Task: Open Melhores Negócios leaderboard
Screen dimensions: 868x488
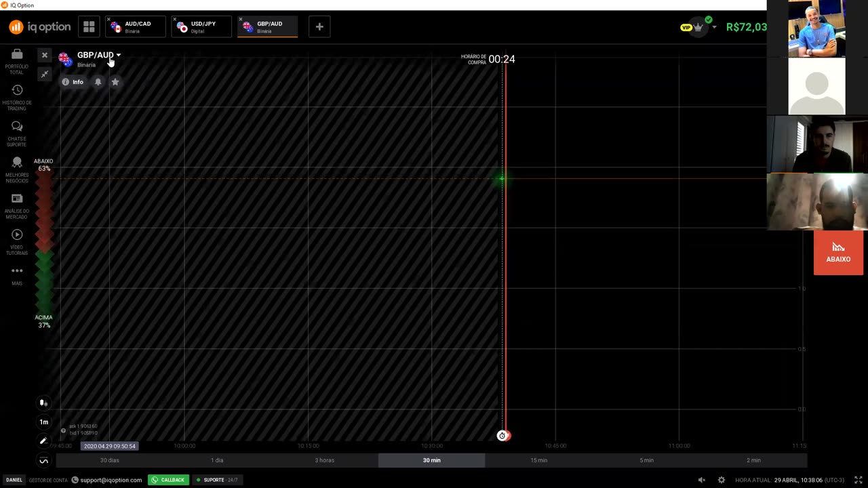Action: pyautogui.click(x=17, y=170)
